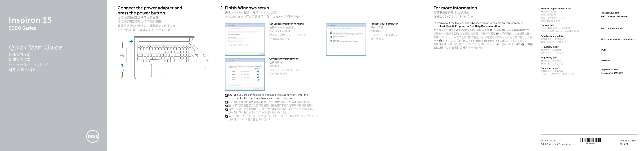Screen dimensions: 644x151
Task: Click the English NOTE pencil icon
Action: [226, 95]
